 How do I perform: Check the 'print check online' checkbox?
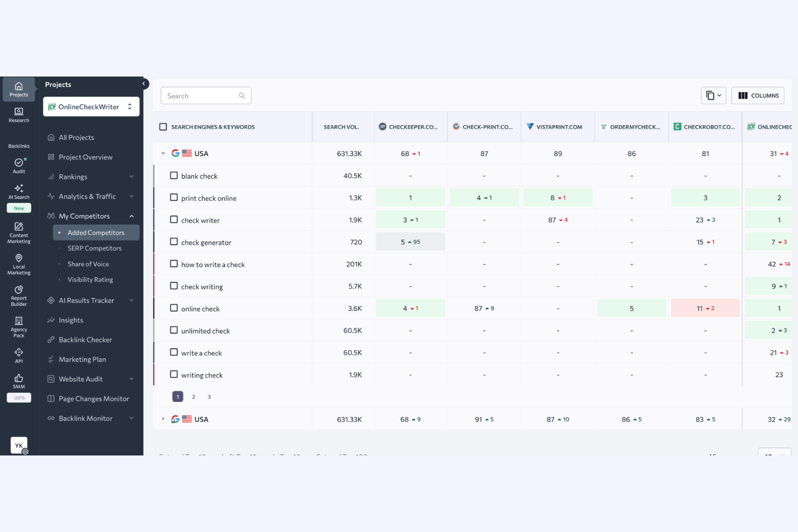(x=174, y=198)
